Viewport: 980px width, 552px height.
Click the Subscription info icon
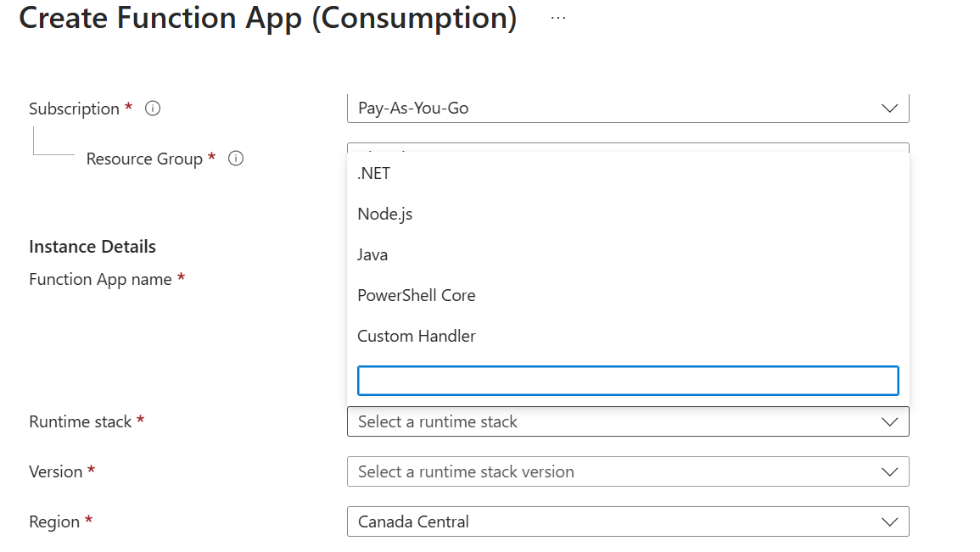tap(153, 108)
